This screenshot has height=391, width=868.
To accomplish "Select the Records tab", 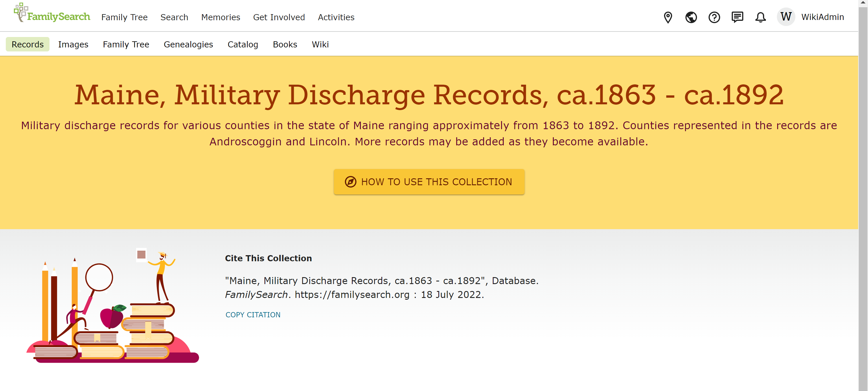I will pos(27,45).
